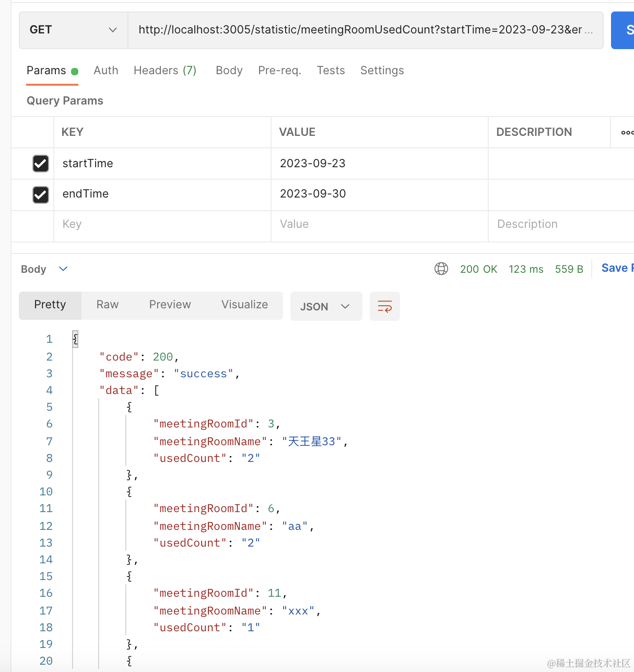The width and height of the screenshot is (634, 672).
Task: Open the GET method dropdown
Action: click(73, 30)
